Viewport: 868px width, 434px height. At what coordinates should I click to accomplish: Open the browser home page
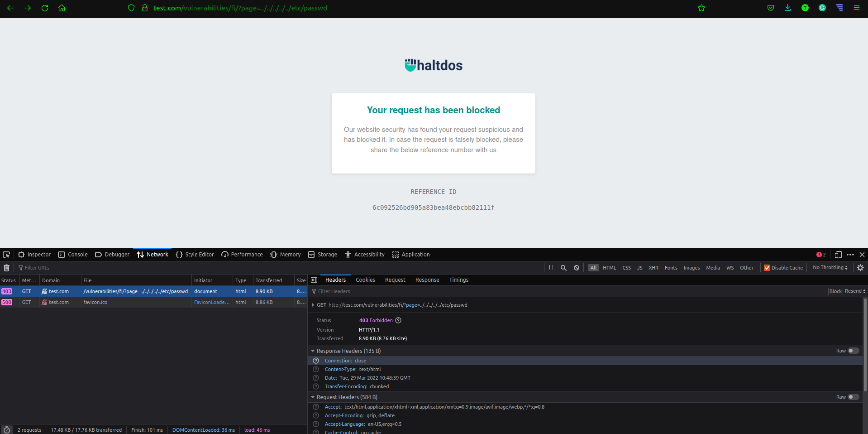pos(62,8)
